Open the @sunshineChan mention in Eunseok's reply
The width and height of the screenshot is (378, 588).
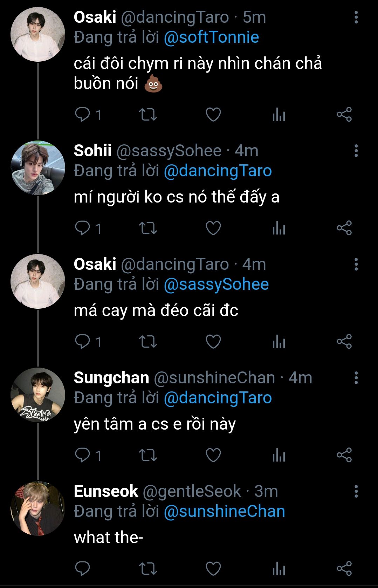224,512
